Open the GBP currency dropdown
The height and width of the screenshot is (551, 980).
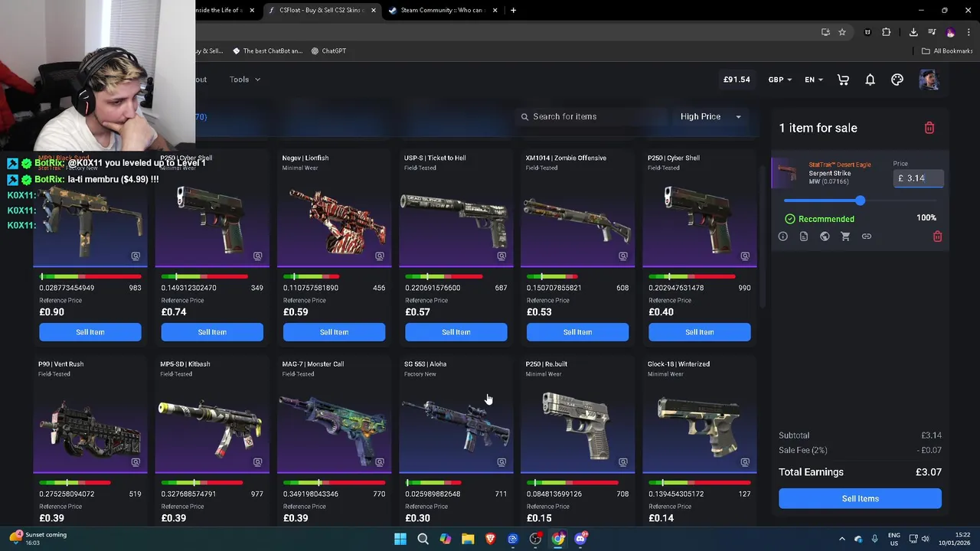click(781, 80)
